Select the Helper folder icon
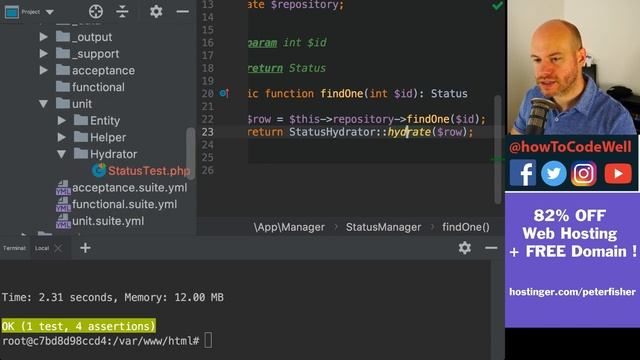Screen dimensions: 640x360 (80, 137)
